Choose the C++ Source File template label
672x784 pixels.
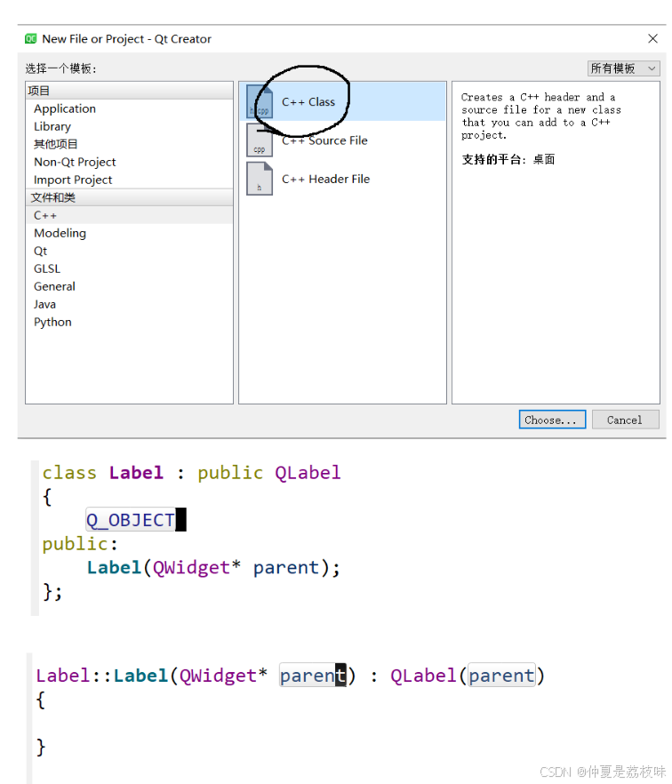click(x=324, y=140)
